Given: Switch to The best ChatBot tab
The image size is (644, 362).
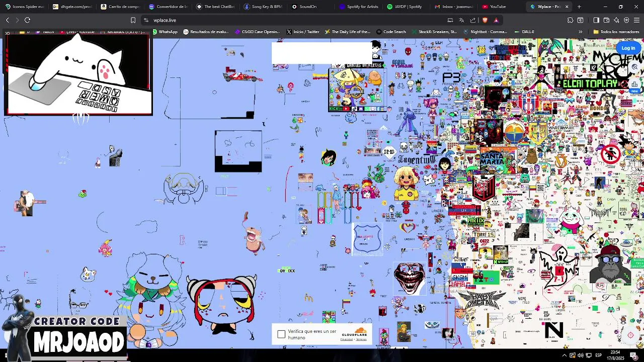Looking at the screenshot, I should pyautogui.click(x=216, y=7).
